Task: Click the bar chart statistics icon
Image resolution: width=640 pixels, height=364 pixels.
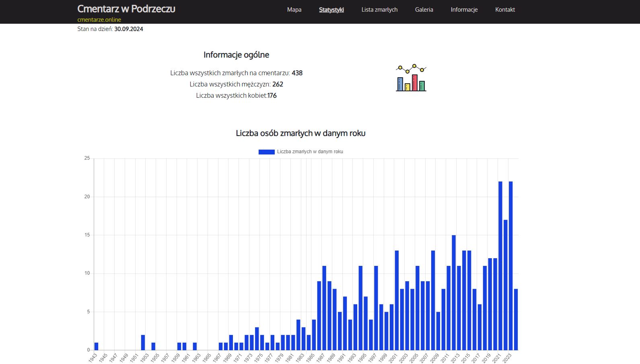Action: coord(411,78)
